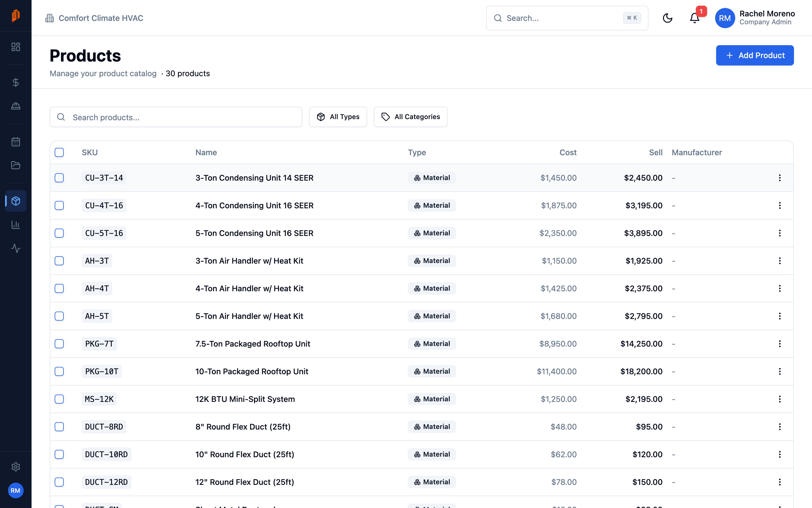Open the All Types filter dropdown
The image size is (812, 508).
pyautogui.click(x=338, y=117)
